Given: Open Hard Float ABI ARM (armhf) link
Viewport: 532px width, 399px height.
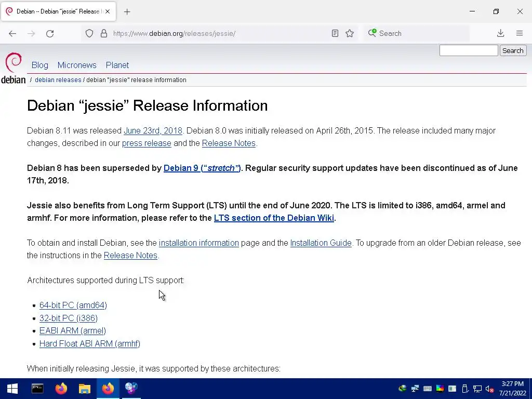Looking at the screenshot, I should 90,344.
